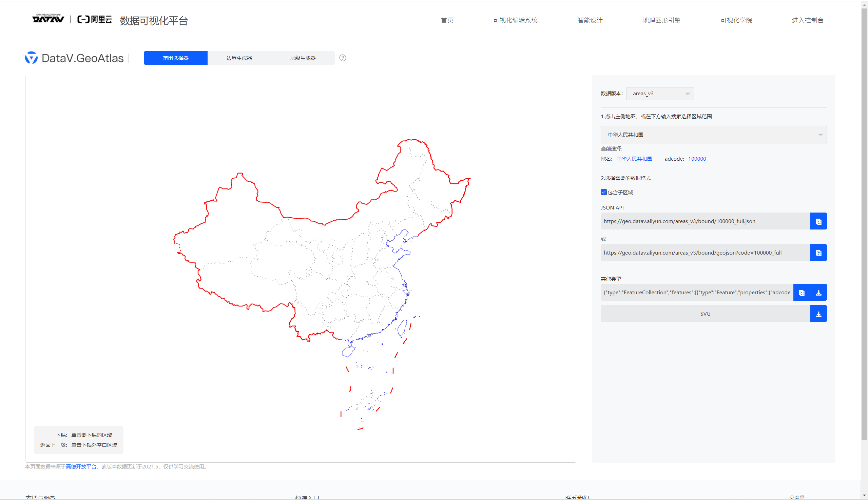Open the 高德开放平台 link
This screenshot has height=500, width=868.
point(81,467)
